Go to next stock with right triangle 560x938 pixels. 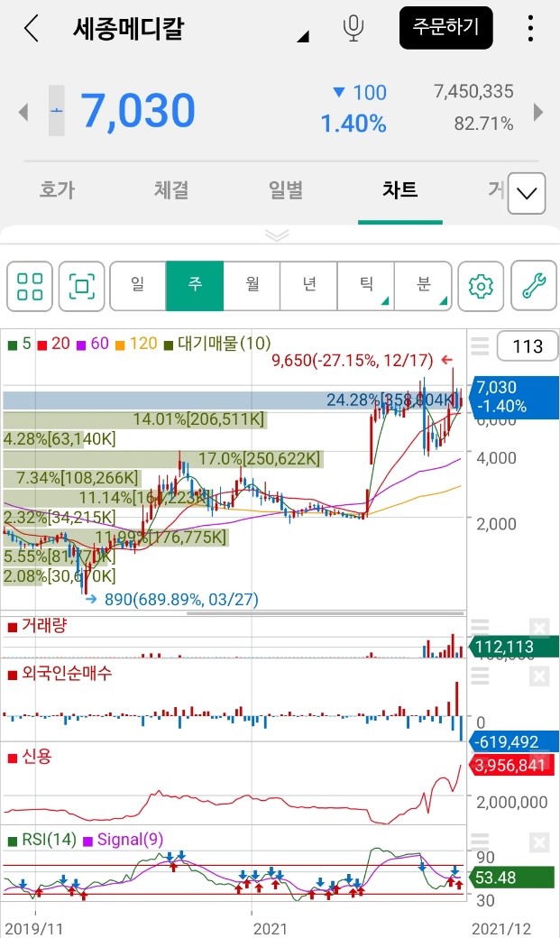[x=537, y=112]
